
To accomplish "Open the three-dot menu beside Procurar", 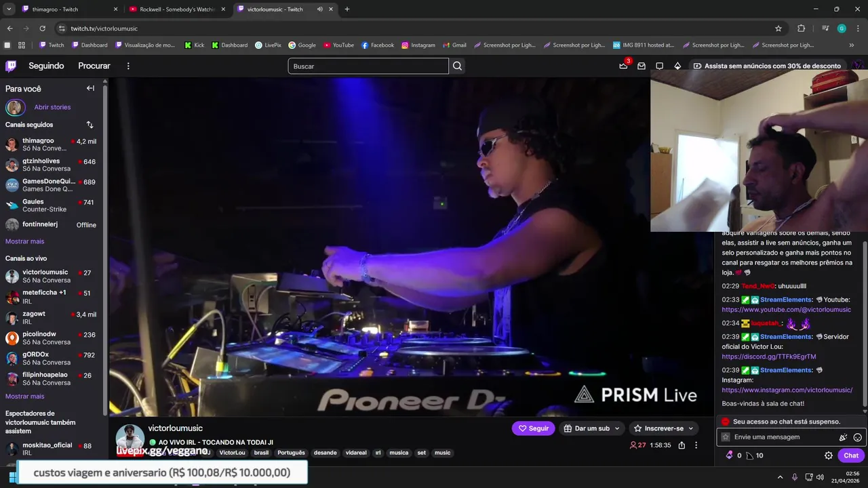I will 128,66.
